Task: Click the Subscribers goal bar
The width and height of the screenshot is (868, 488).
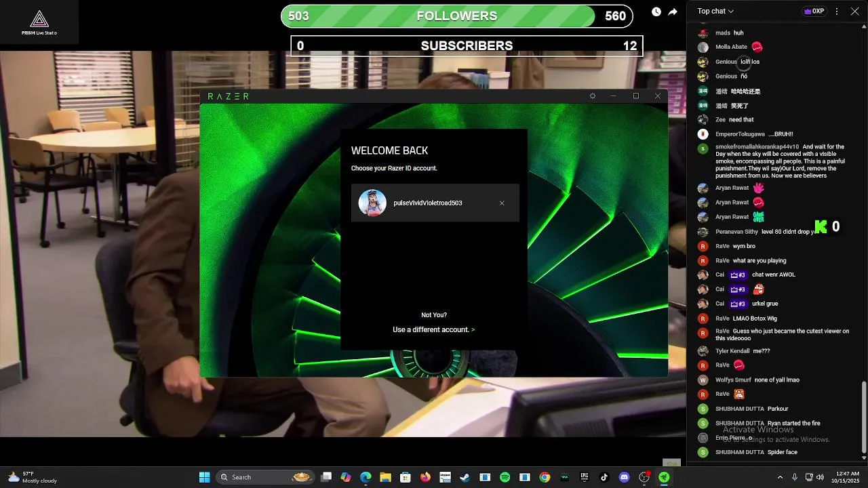Action: [x=467, y=46]
